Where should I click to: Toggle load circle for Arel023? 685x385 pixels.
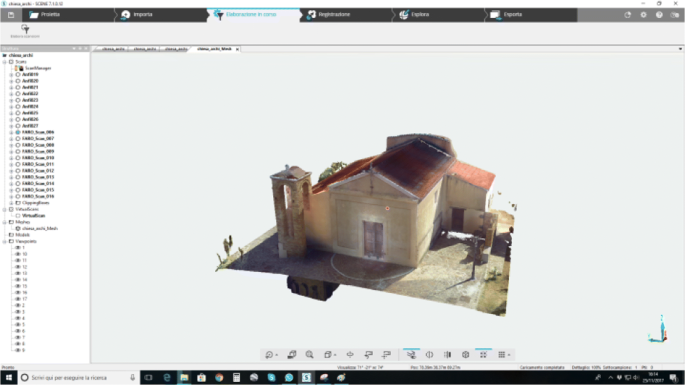(x=18, y=101)
